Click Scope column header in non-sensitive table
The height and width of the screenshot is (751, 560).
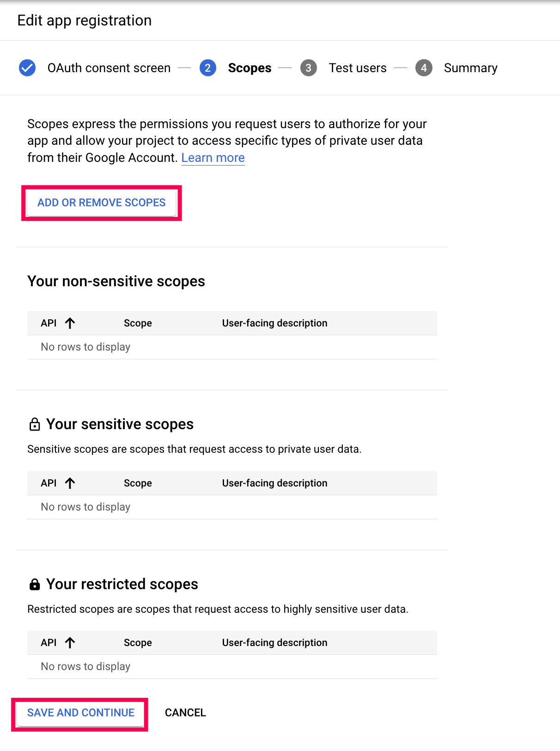(138, 323)
